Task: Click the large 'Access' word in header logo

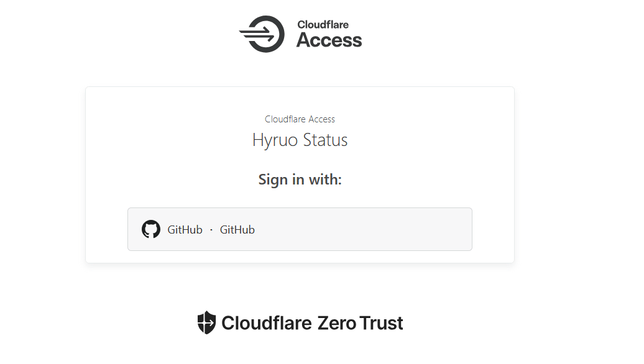Action: coord(329,40)
